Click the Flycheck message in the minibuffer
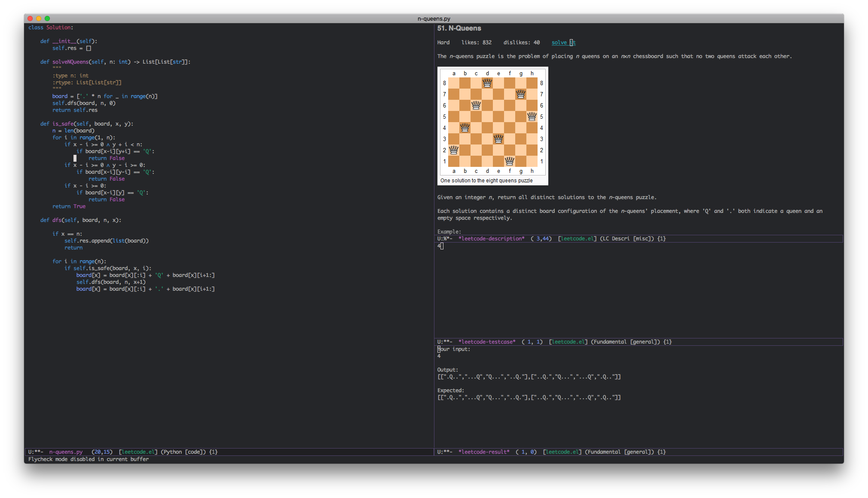Screen dimensions: 868x498 tap(89, 459)
